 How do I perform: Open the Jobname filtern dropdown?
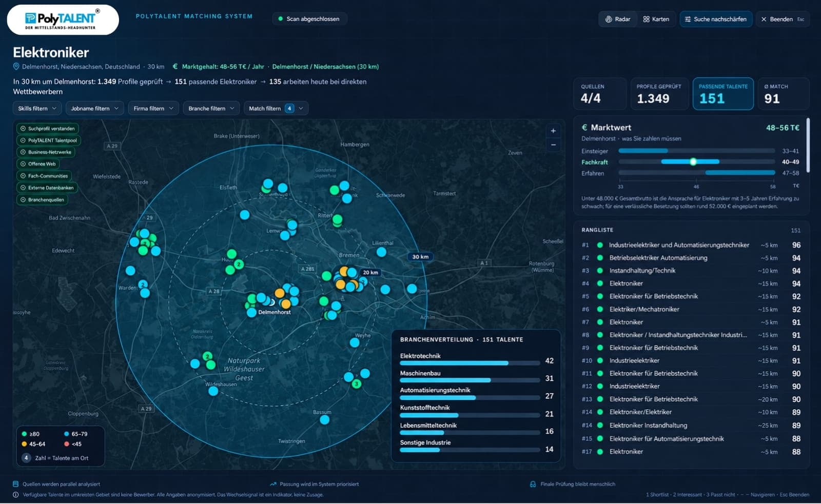coord(94,108)
